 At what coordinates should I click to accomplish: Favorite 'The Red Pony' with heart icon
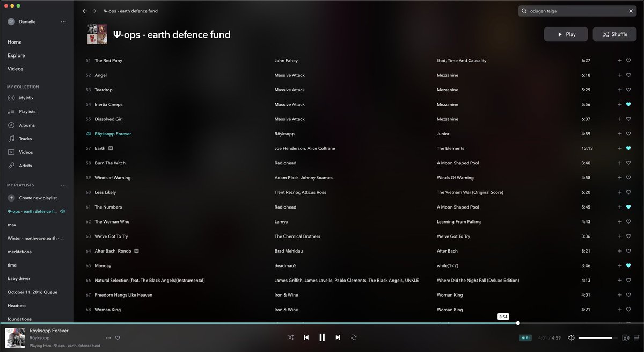[628, 61]
